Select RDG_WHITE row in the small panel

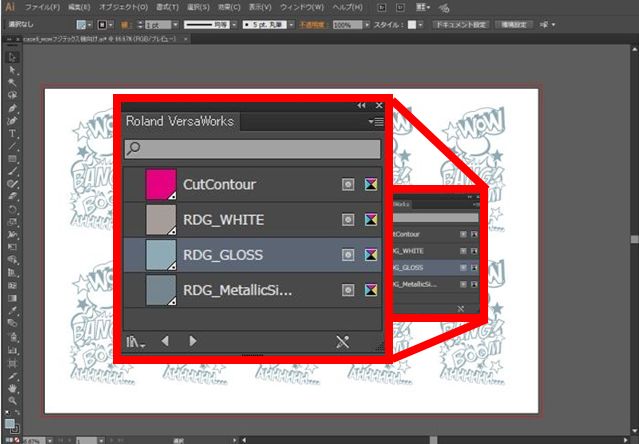point(436,251)
